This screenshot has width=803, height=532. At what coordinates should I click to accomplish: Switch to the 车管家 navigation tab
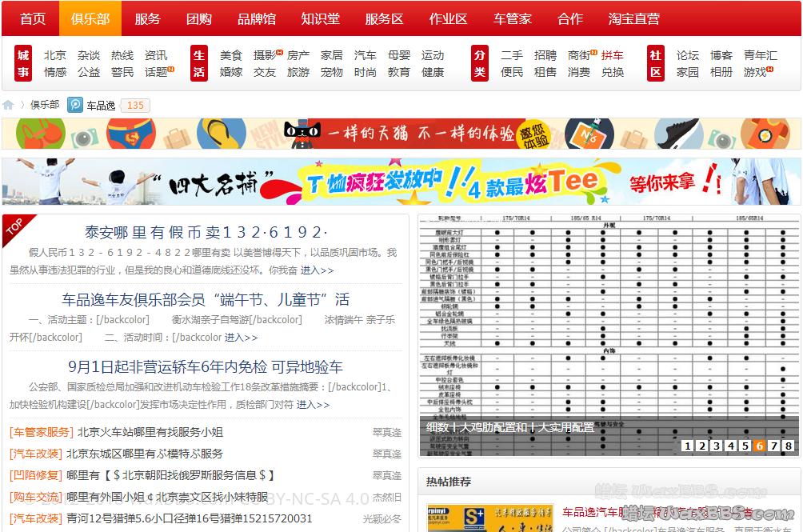[513, 18]
